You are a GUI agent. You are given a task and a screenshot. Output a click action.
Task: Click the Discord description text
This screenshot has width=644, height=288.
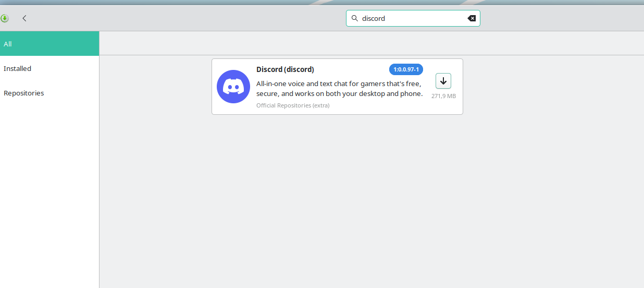[339, 89]
